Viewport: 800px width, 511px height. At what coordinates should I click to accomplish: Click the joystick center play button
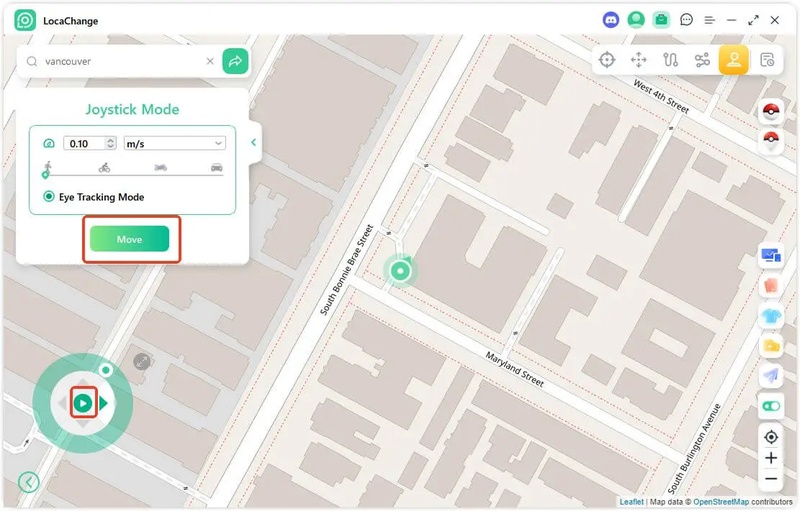83,403
